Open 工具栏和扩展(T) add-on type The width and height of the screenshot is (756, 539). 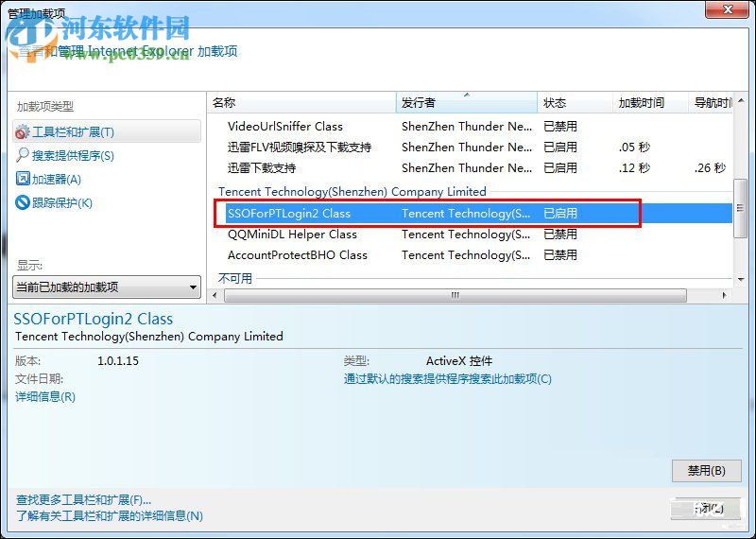pos(107,131)
